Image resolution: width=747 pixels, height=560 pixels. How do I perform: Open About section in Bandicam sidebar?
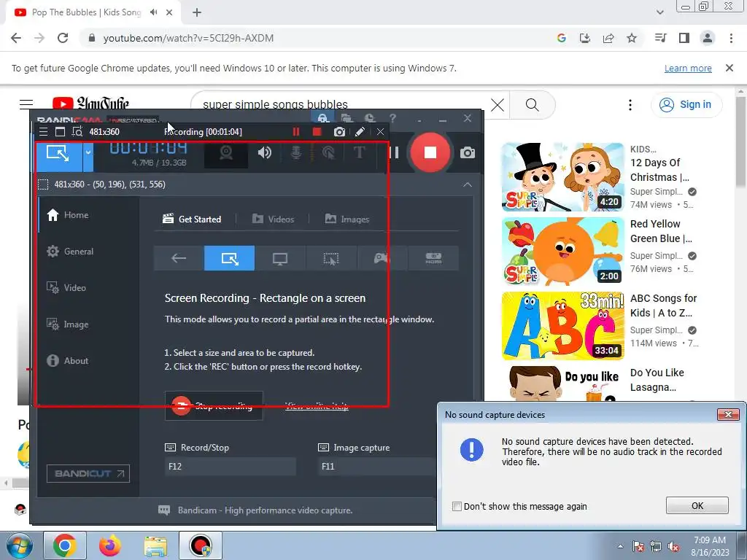67,360
